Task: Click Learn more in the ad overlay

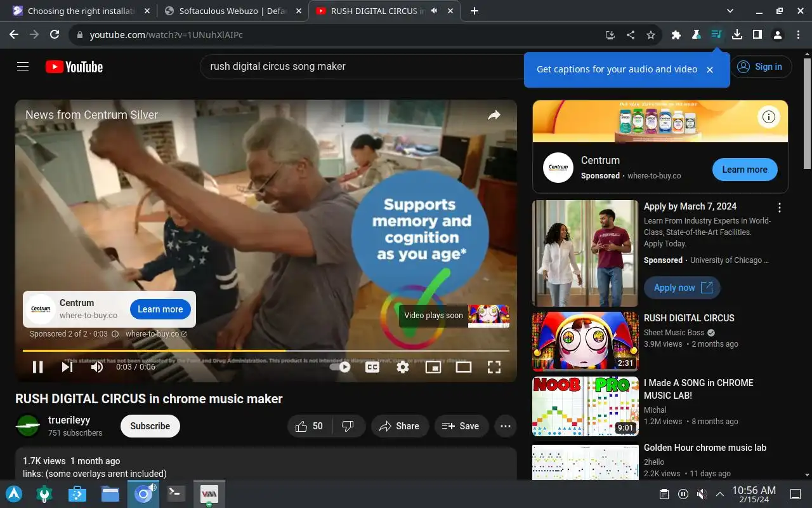Action: (x=160, y=309)
